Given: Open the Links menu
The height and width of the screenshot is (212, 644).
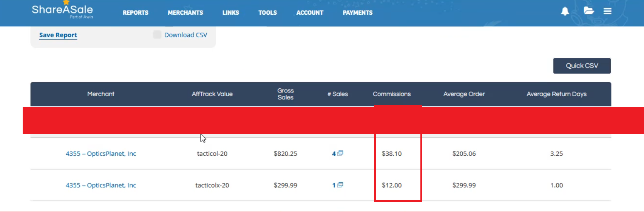Looking at the screenshot, I should 231,13.
